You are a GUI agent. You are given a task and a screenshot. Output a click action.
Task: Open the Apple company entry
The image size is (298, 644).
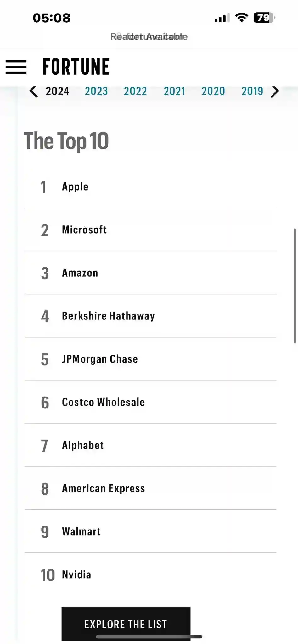(x=75, y=186)
